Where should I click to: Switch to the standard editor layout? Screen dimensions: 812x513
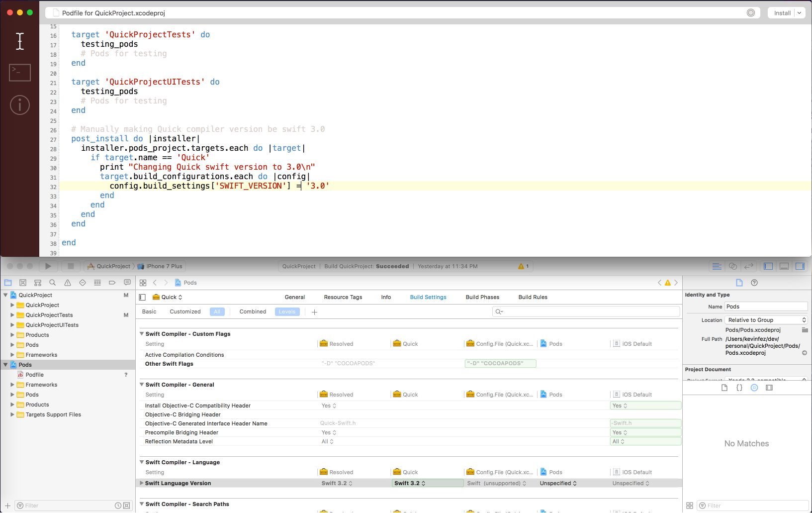tap(717, 266)
